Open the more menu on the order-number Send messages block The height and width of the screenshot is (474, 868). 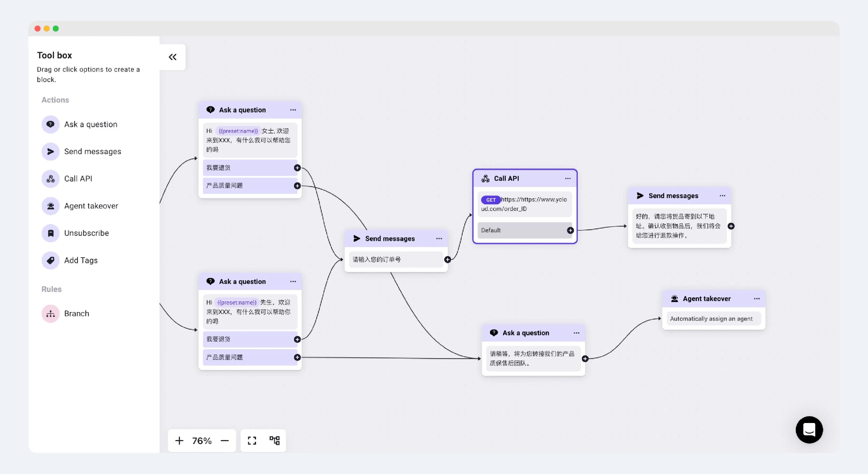point(439,238)
